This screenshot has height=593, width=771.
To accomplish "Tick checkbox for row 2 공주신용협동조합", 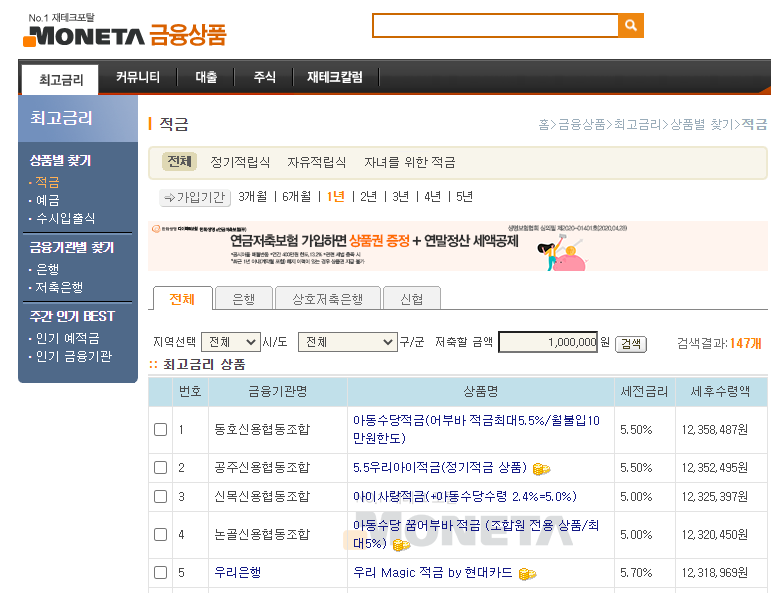I will [x=160, y=467].
